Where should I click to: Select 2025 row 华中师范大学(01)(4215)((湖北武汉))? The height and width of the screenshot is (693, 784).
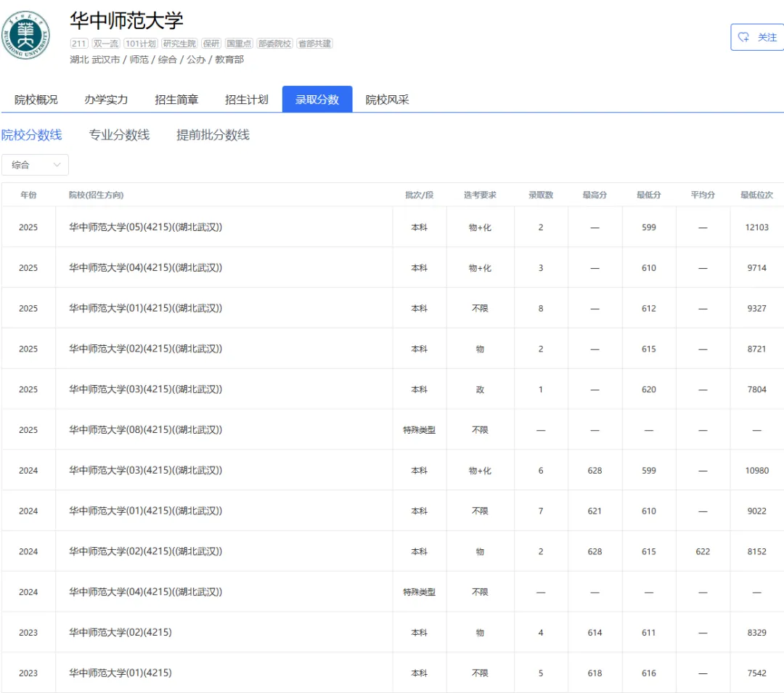393,308
